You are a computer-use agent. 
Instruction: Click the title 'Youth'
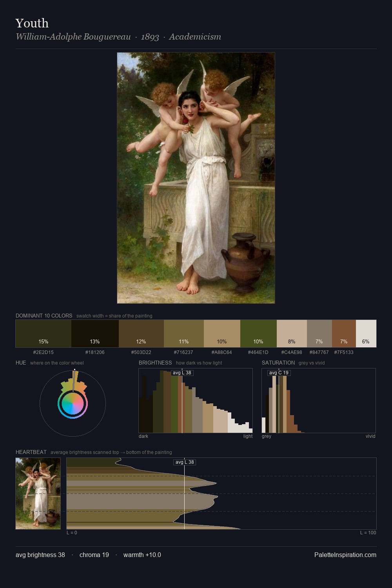tap(32, 23)
